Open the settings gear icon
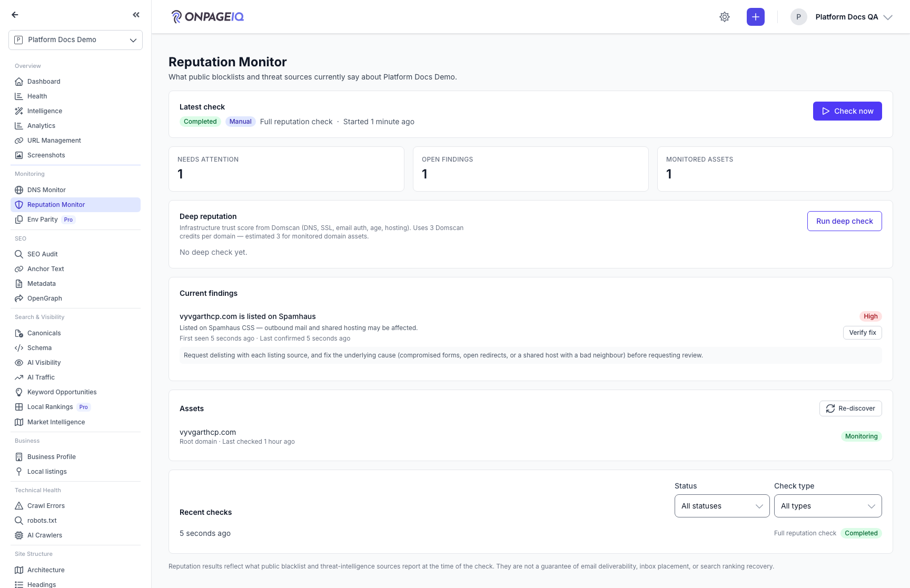The image size is (910, 588). tap(725, 17)
